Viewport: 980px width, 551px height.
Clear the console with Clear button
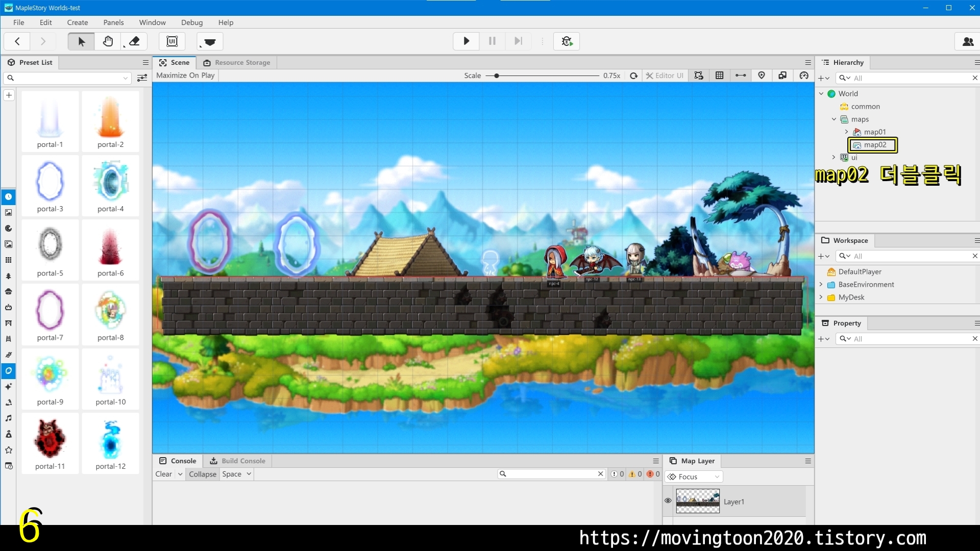(164, 474)
